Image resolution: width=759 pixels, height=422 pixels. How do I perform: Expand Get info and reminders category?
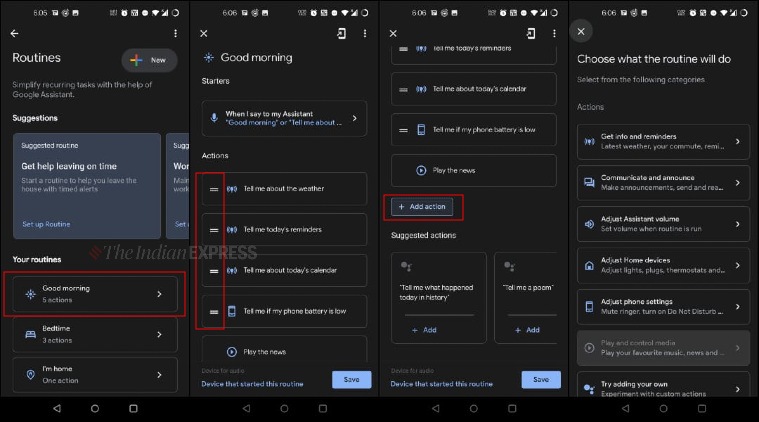pyautogui.click(x=738, y=141)
